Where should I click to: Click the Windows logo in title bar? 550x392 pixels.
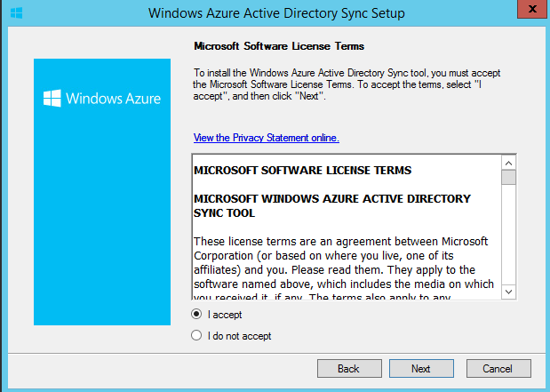click(x=17, y=13)
